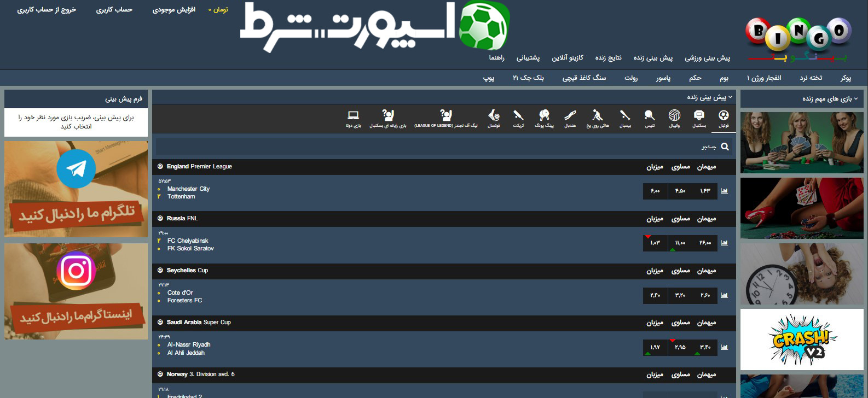Select the cricket (کریکت) sport icon
The width and height of the screenshot is (868, 398).
[518, 119]
